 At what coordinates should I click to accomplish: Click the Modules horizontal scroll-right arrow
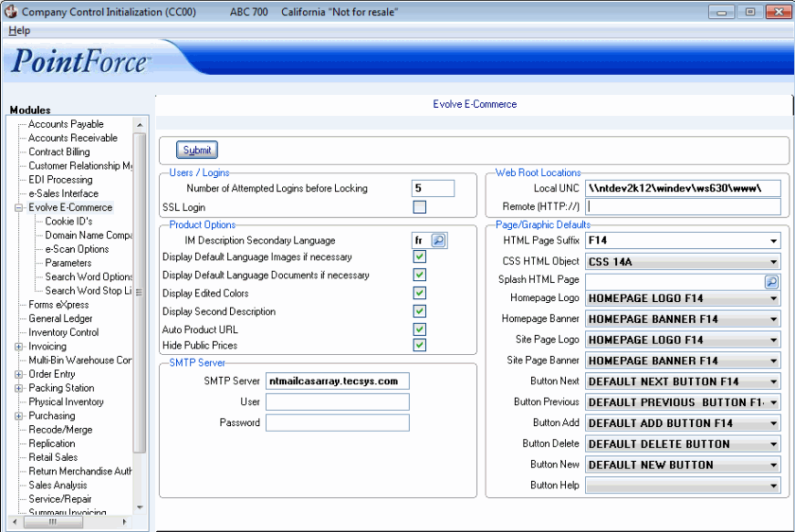click(x=125, y=522)
